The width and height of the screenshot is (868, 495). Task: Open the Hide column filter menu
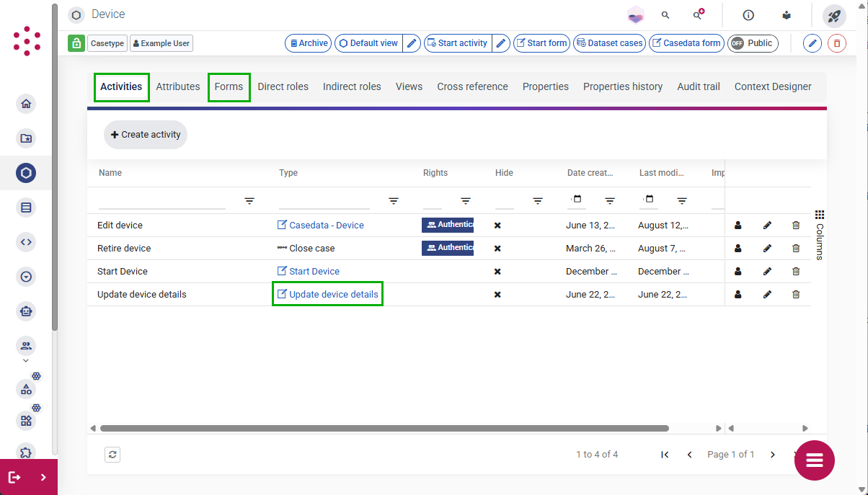(x=538, y=201)
